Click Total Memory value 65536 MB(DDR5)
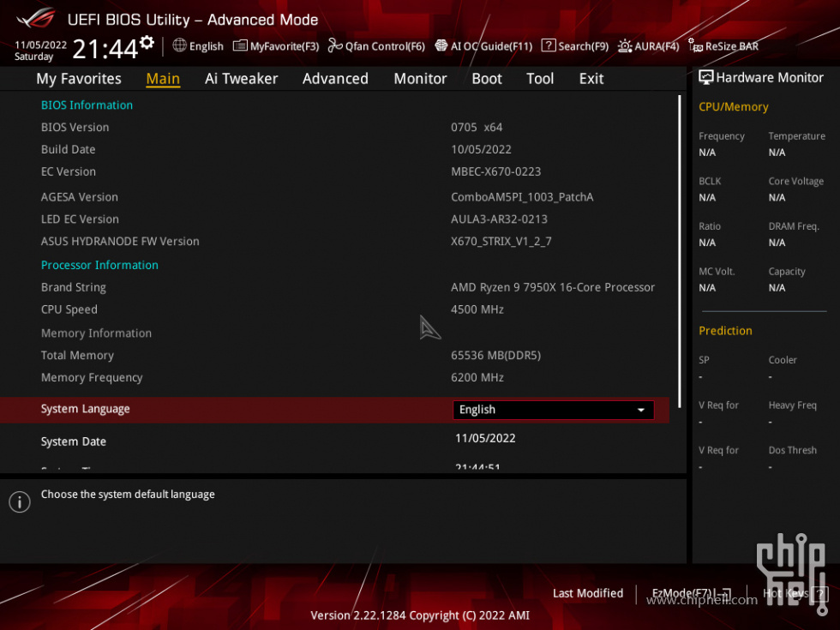This screenshot has width=840, height=630. point(496,355)
